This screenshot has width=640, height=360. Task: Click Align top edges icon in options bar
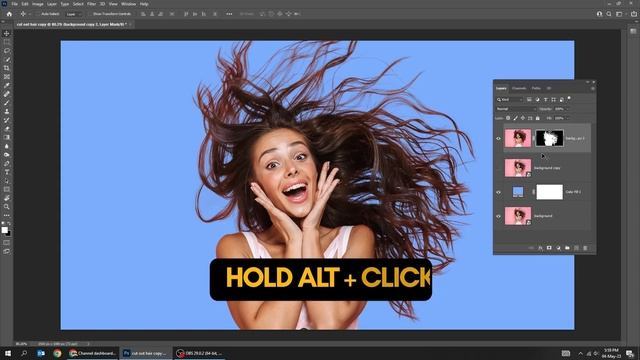coord(186,14)
